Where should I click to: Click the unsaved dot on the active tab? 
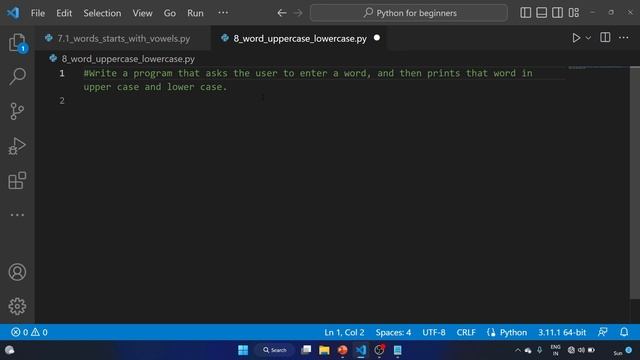377,38
